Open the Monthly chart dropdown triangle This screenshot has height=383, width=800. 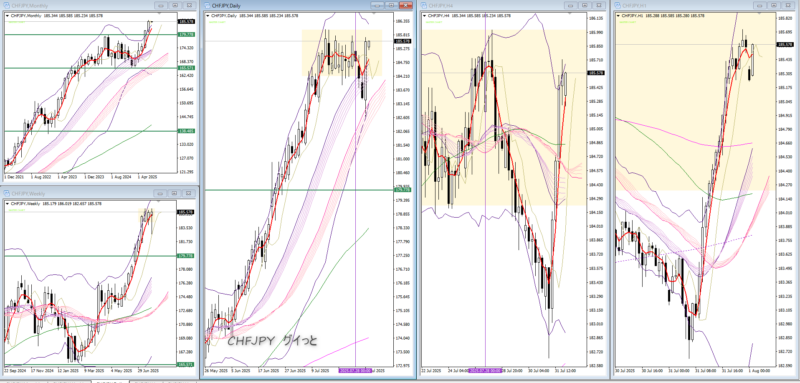tap(7, 16)
